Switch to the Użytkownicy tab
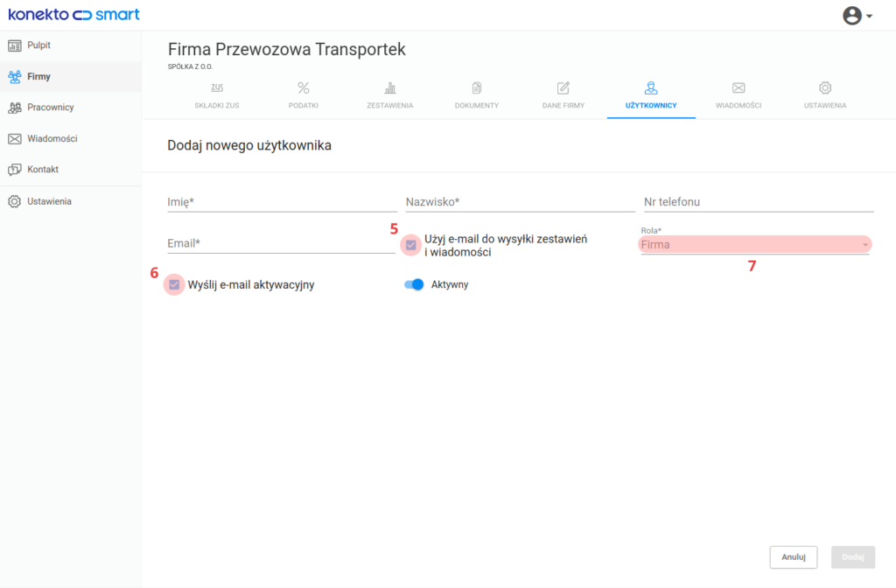 pyautogui.click(x=651, y=94)
